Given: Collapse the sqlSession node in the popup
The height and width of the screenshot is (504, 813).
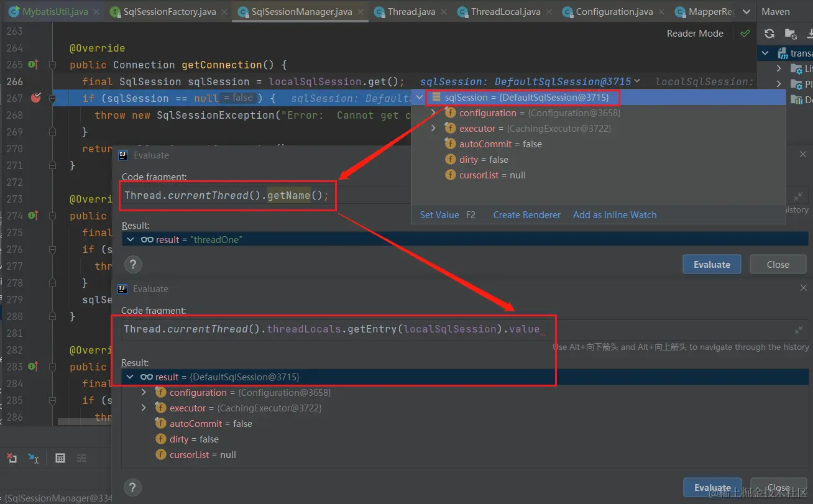Looking at the screenshot, I should click(421, 98).
